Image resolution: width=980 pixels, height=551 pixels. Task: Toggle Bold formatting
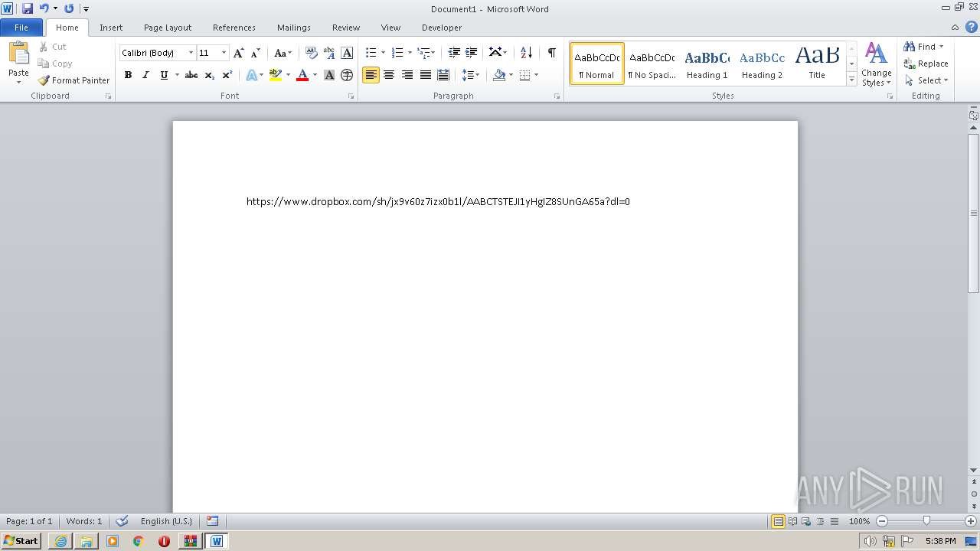[x=128, y=75]
